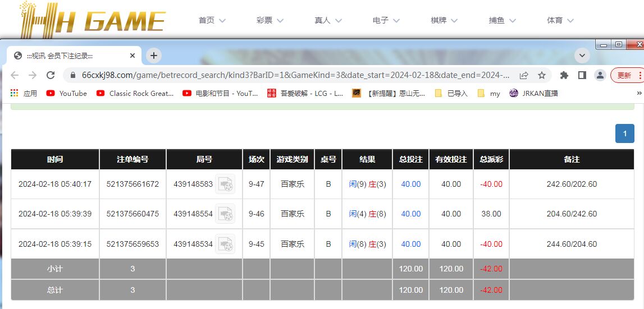The width and height of the screenshot is (644, 309).
Task: Click the 局号 column header
Action: [204, 159]
